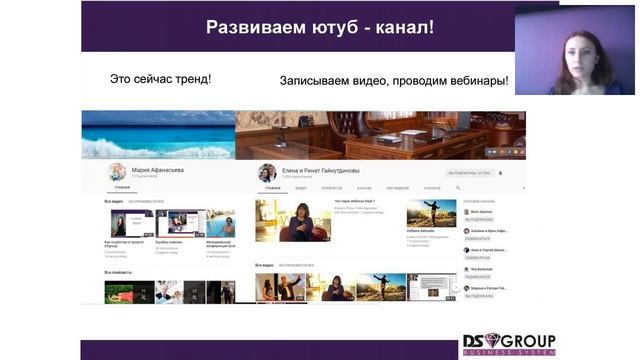Image resolution: width=640 pixels, height=360 pixels.
Task: Open video title 'Ошибки новичка'
Action: pos(169,242)
